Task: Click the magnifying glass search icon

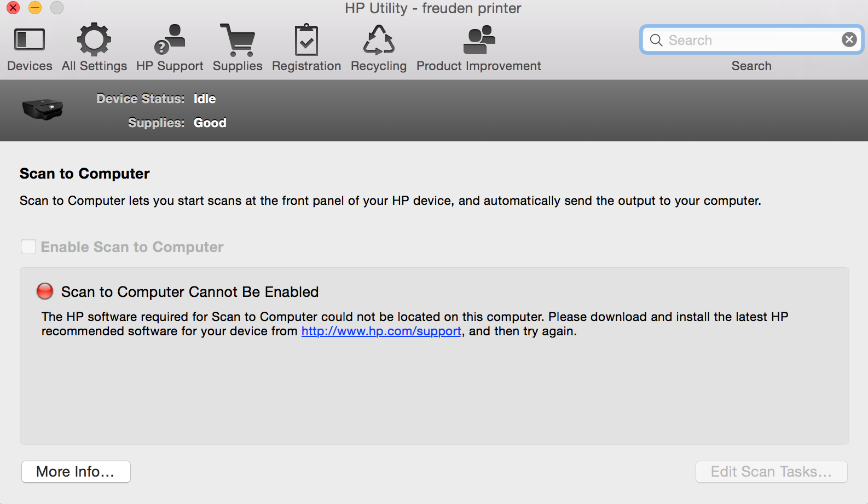Action: 656,40
